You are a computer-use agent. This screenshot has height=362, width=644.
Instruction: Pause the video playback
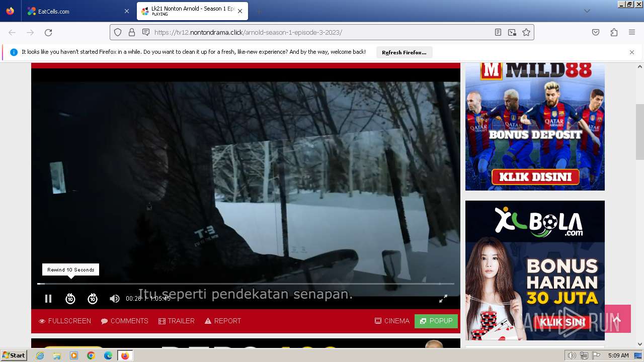[x=48, y=299]
